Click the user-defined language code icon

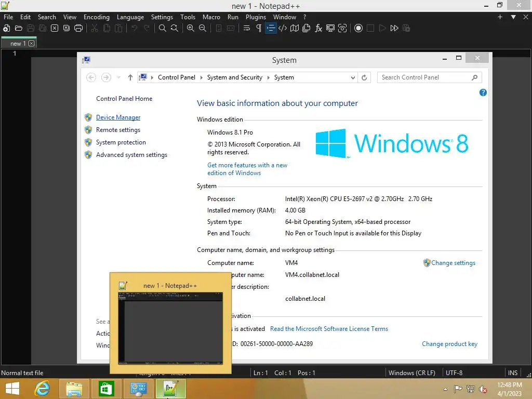pyautogui.click(x=283, y=28)
